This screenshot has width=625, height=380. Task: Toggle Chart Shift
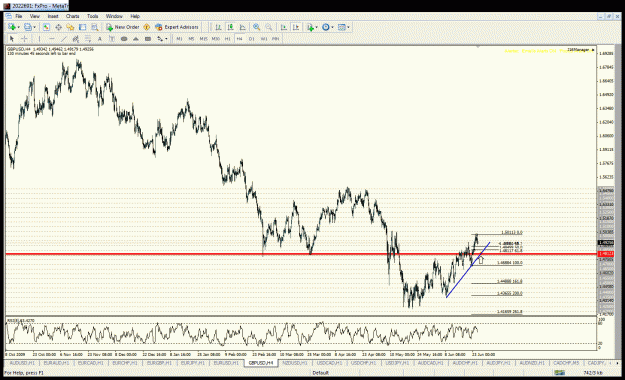[x=296, y=27]
